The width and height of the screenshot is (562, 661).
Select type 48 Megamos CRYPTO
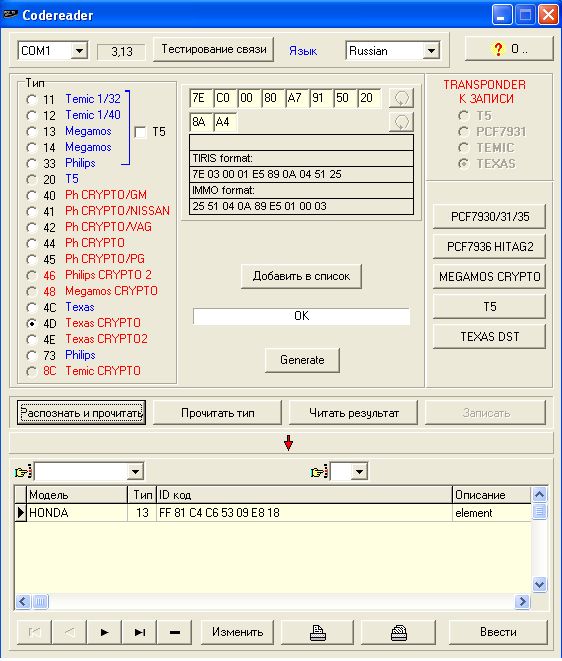[31, 291]
